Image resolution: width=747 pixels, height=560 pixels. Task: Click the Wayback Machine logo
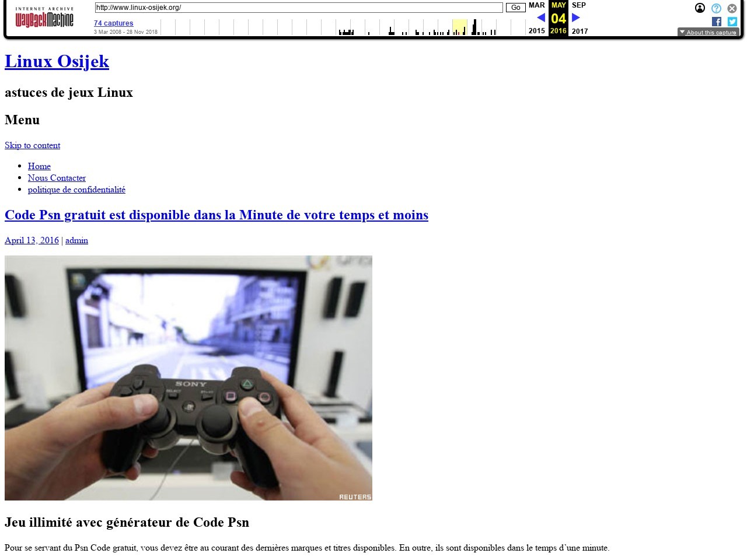point(44,18)
